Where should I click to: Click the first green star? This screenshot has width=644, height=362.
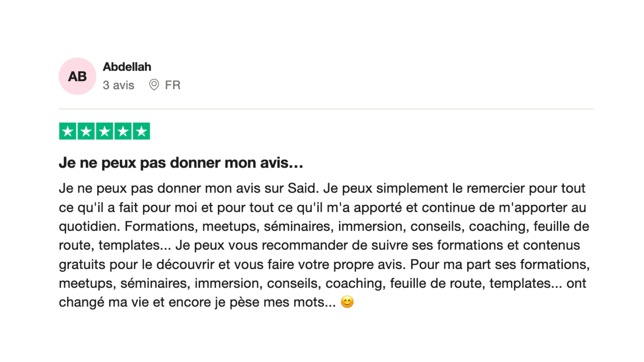tap(68, 131)
